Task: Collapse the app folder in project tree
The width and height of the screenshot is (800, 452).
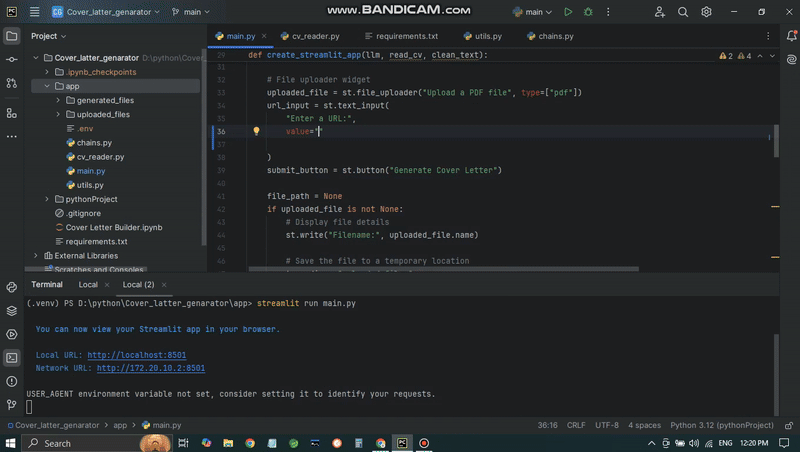Action: (x=47, y=87)
